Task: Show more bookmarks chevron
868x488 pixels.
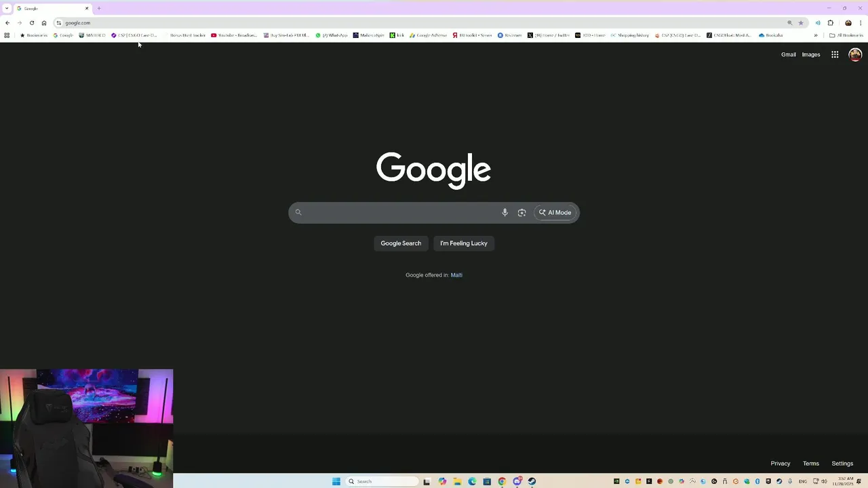Action: 816,35
